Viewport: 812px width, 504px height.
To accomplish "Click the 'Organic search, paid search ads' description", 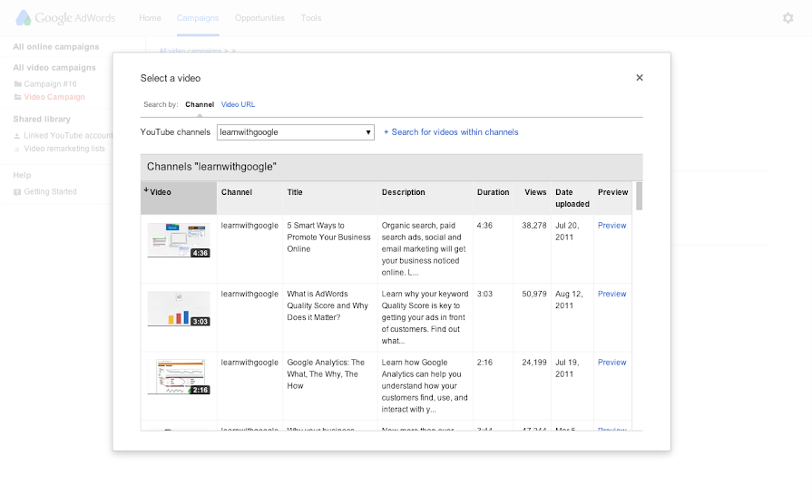I will pos(424,249).
